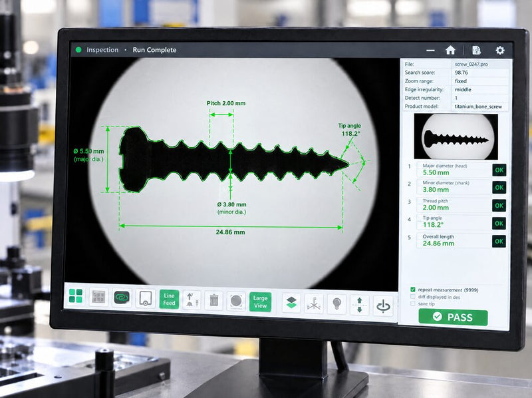Click OK badge for Minor diameter (shank)

[x=499, y=187]
